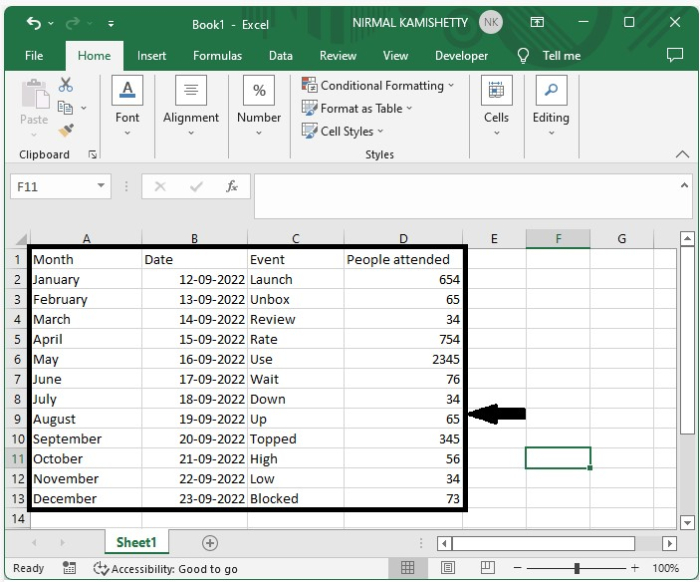Select the Sheet1 tab
Screen dimensions: 700x582
(x=137, y=543)
